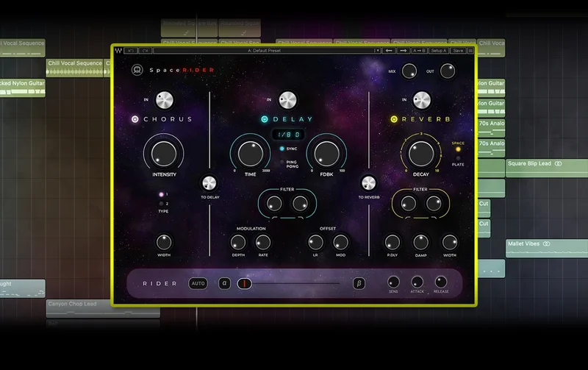Click the Offset MOD knob

pos(340,243)
